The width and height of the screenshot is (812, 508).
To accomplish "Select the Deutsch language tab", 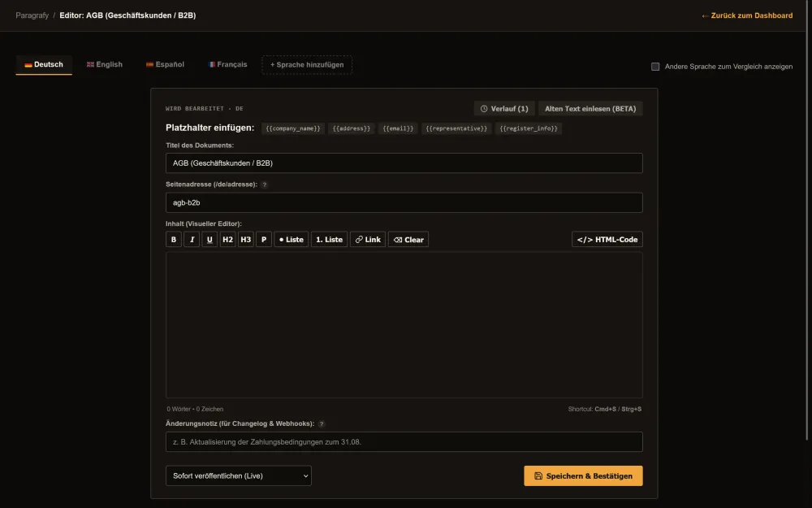I will coord(44,65).
